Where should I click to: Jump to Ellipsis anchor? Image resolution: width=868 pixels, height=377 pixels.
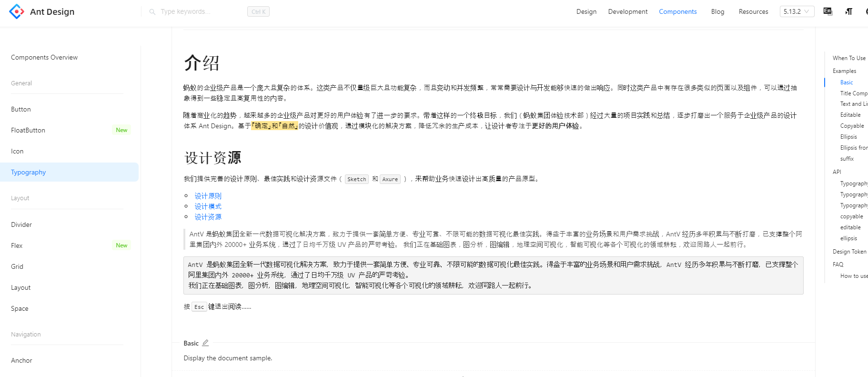click(x=848, y=137)
